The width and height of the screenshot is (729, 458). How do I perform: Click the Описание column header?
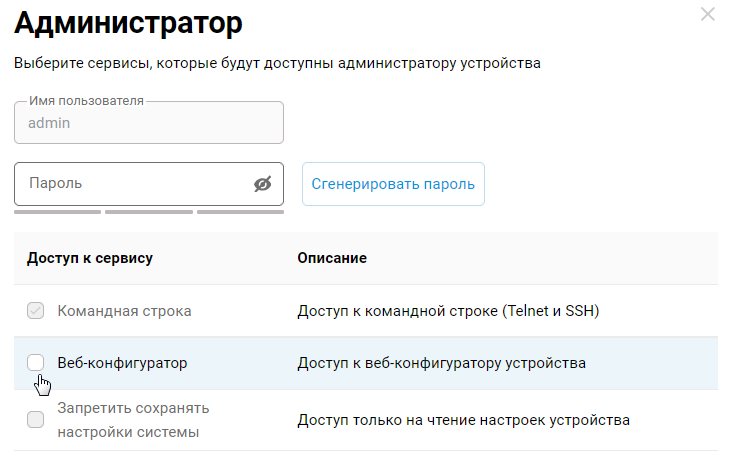point(332,258)
